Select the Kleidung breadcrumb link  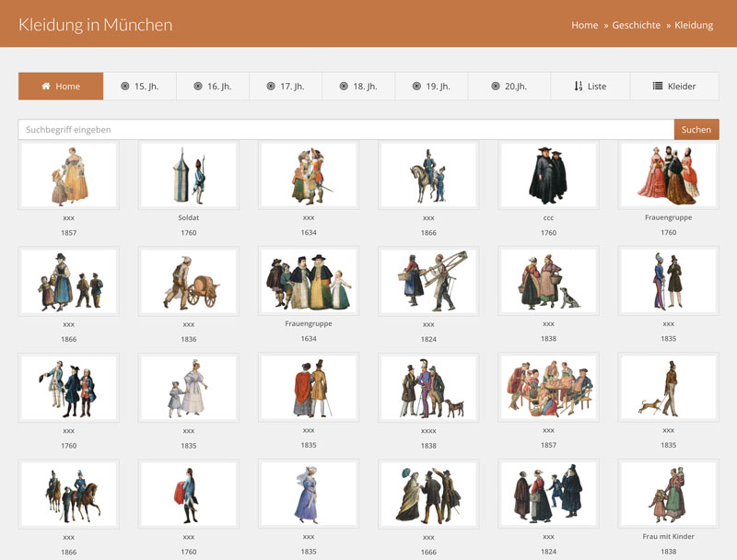tap(694, 25)
